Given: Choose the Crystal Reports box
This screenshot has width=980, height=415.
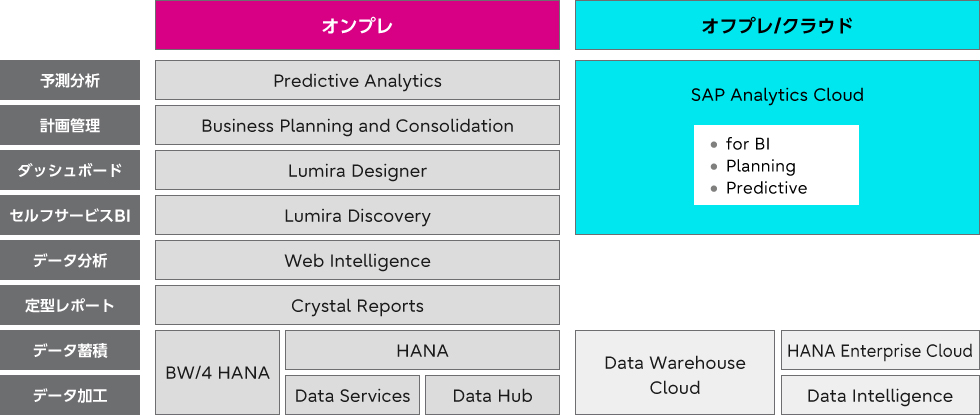Looking at the screenshot, I should 357,305.
